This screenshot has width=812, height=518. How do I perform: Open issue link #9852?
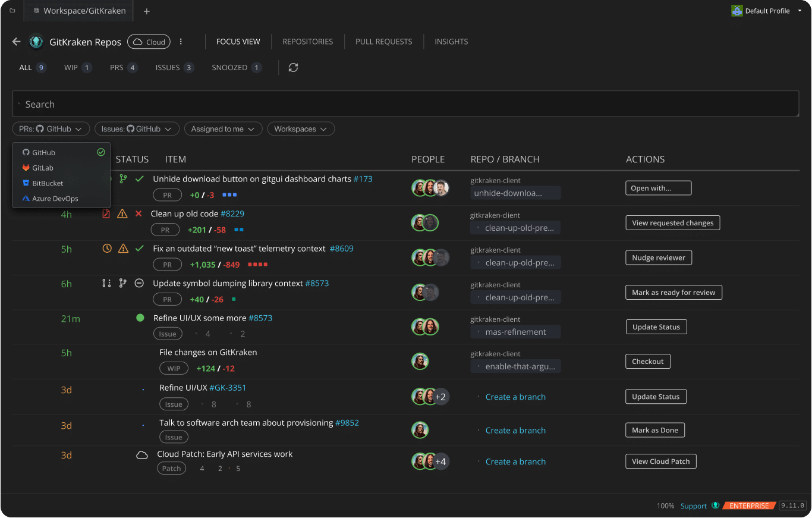coord(347,423)
